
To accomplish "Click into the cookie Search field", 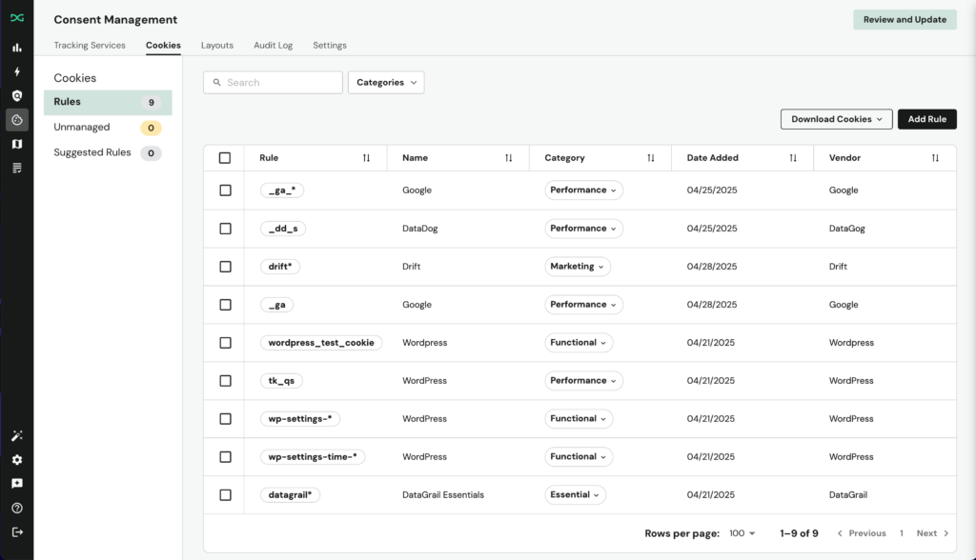I will point(278,83).
